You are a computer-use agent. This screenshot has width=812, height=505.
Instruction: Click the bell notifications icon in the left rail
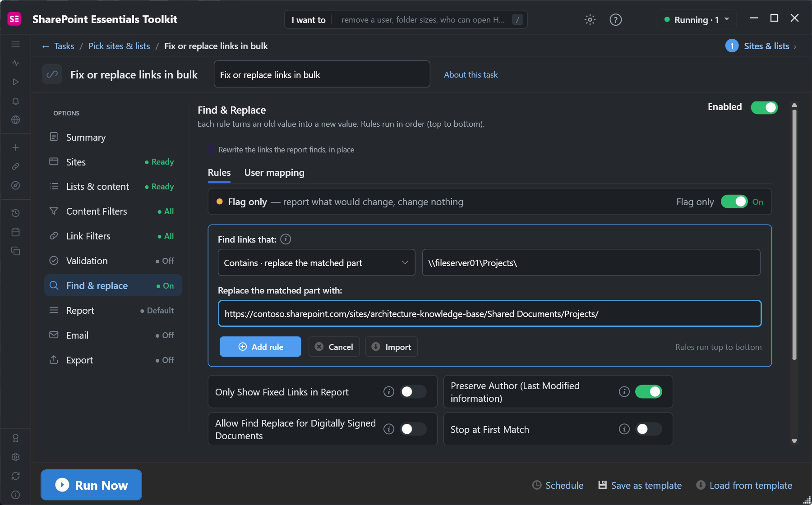tap(16, 101)
